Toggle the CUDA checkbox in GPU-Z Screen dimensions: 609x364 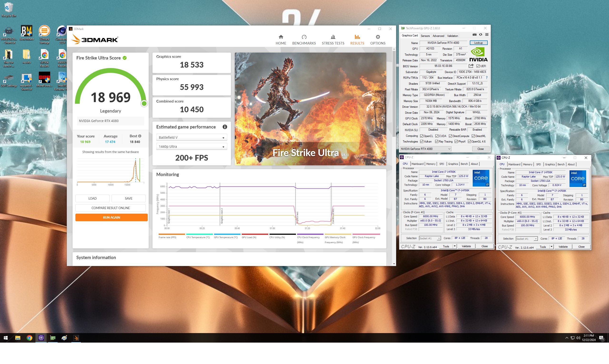coord(437,136)
